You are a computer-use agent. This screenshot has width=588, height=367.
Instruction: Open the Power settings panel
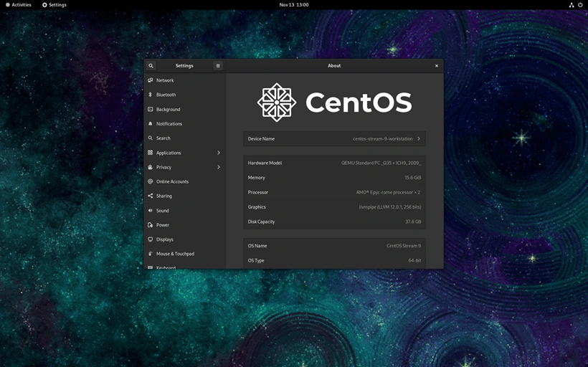pos(184,225)
